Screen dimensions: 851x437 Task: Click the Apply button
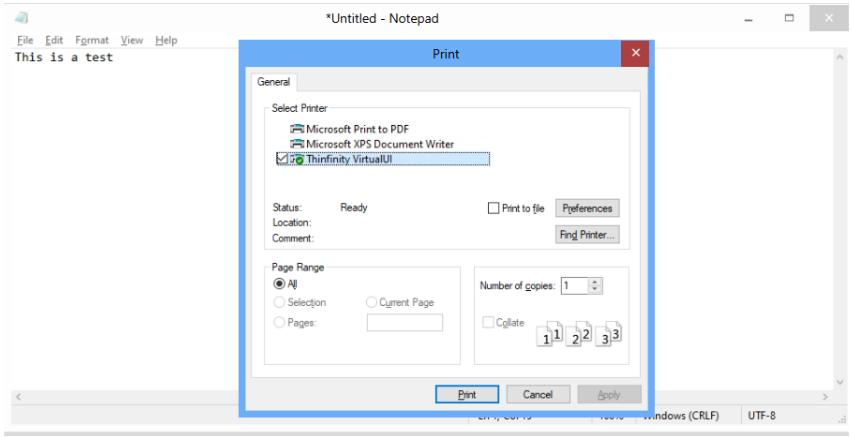point(609,395)
